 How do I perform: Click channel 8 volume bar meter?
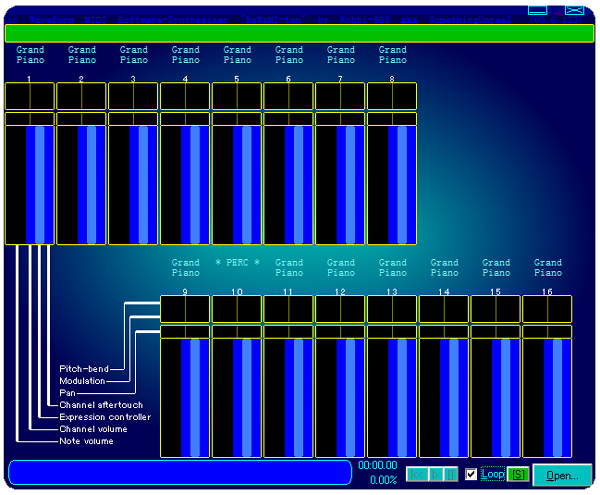click(392, 185)
